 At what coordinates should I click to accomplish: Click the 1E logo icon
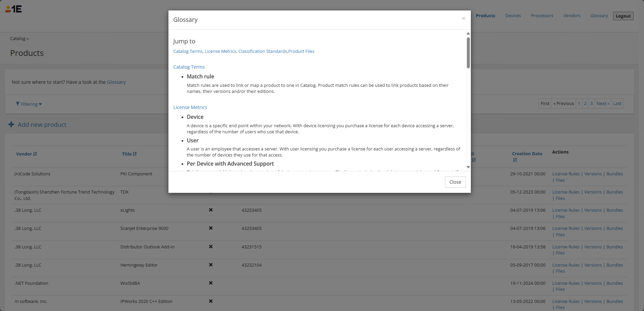click(13, 9)
